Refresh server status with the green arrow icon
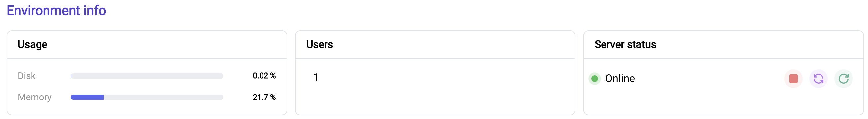The width and height of the screenshot is (868, 119). (843, 79)
